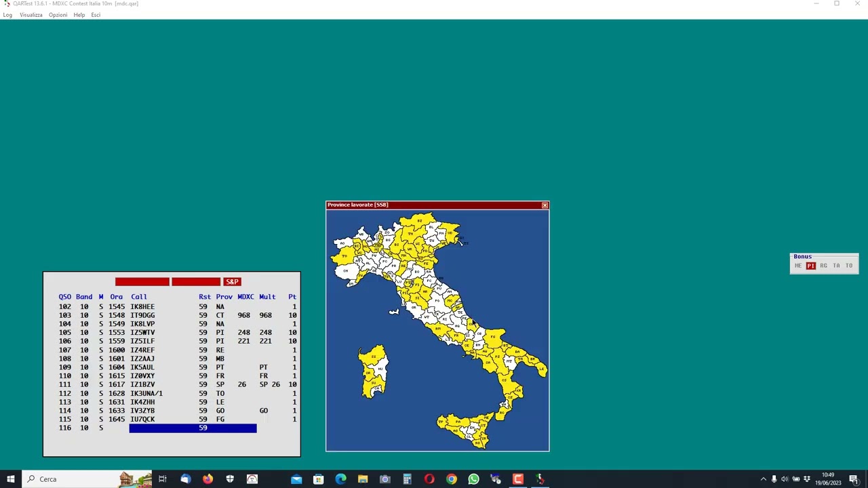Launch Microsoft Edge from taskbar
The image size is (868, 488).
(340, 479)
